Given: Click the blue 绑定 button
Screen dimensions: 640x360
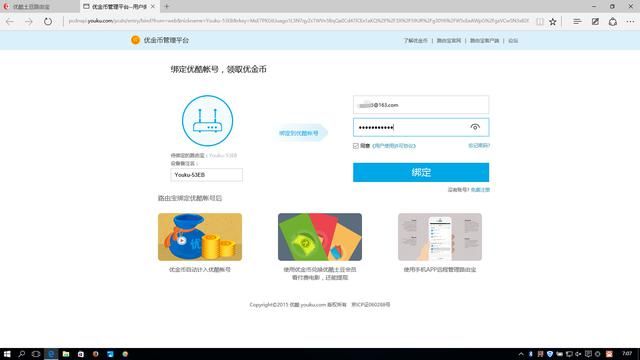Looking at the screenshot, I should (x=421, y=172).
